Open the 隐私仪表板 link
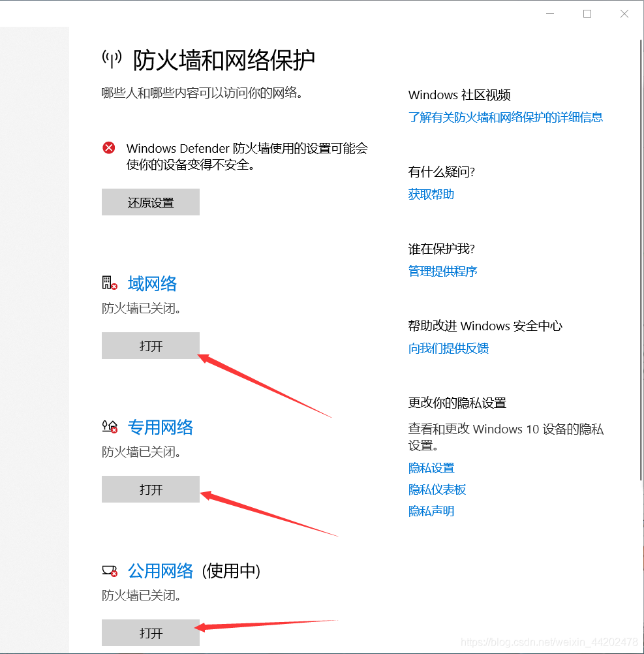This screenshot has width=644, height=654. tap(437, 490)
